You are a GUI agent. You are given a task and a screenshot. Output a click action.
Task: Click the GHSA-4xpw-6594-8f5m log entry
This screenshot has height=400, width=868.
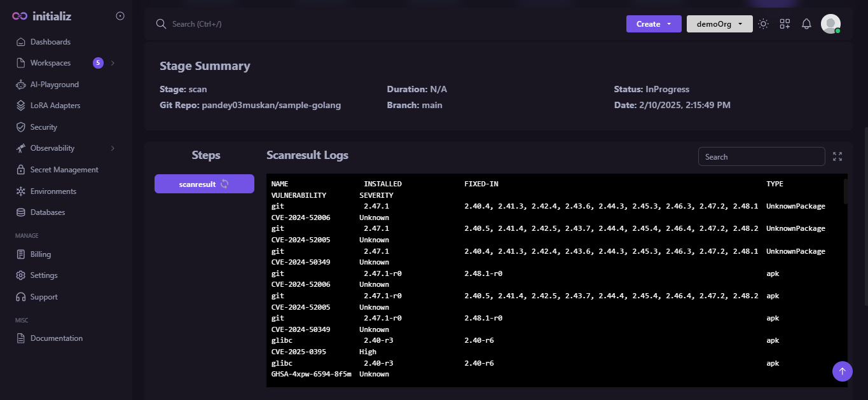311,374
